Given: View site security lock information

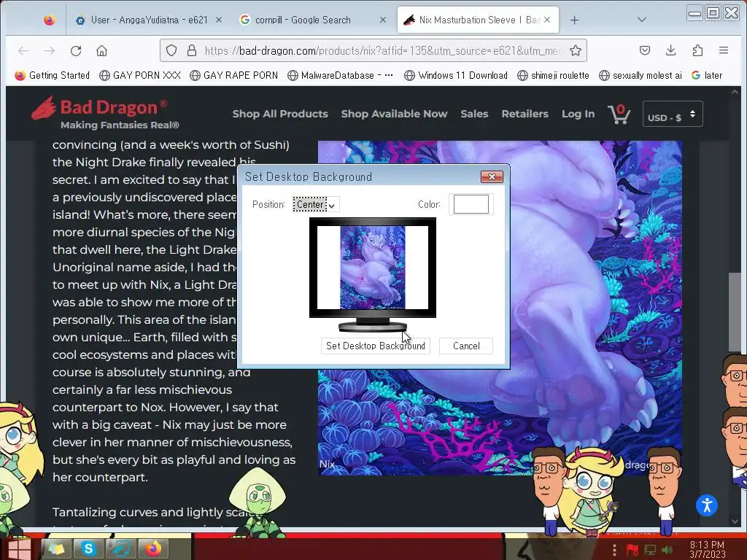Looking at the screenshot, I should [192, 50].
